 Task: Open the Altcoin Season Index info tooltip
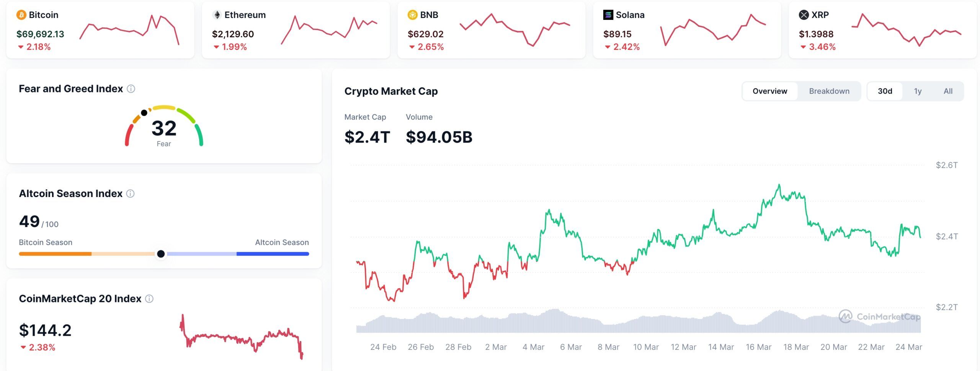pos(130,194)
